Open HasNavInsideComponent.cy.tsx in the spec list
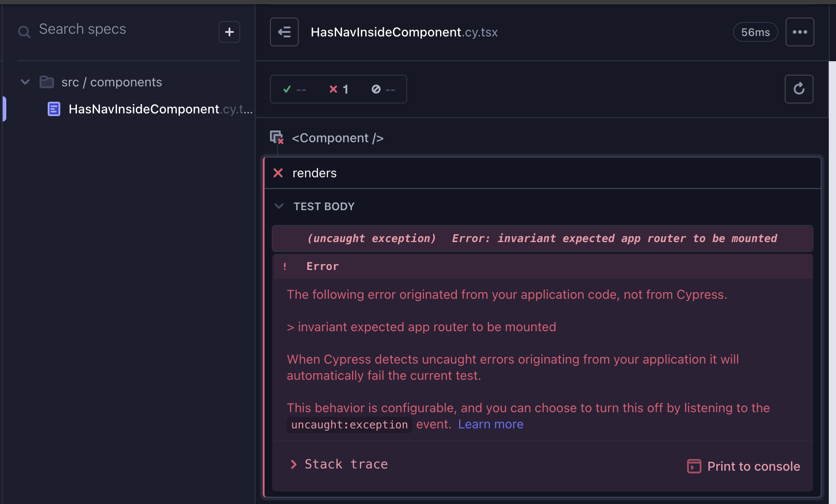 coord(160,109)
